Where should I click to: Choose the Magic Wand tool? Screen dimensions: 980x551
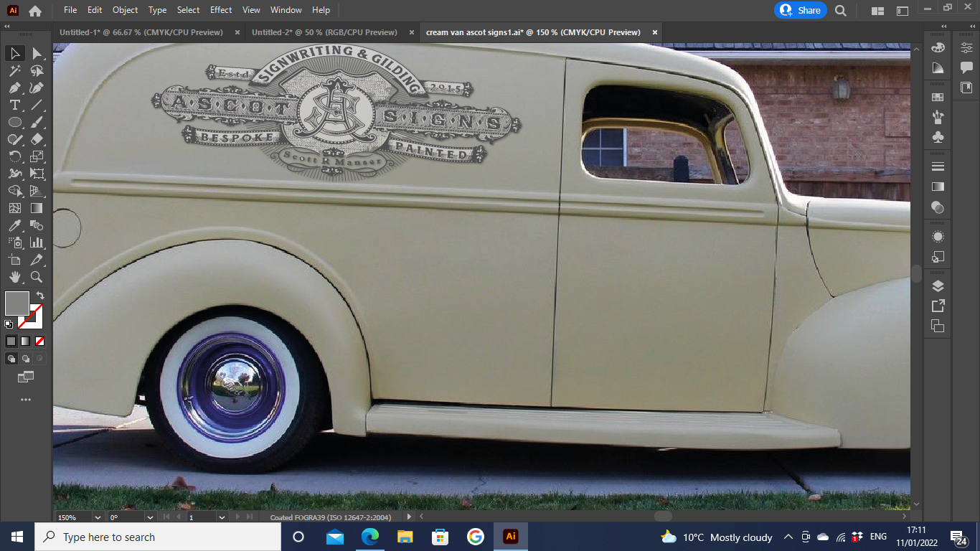tap(14, 71)
